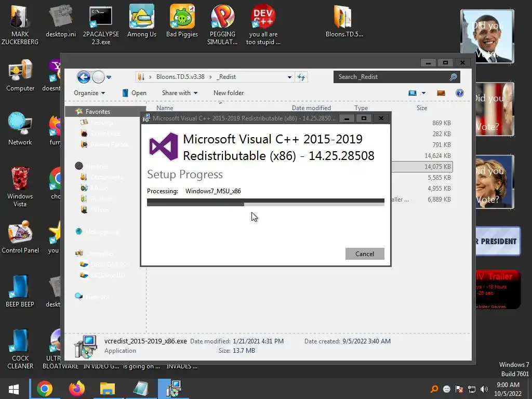Open the Windows Vista recycle bin icon

tap(20, 187)
